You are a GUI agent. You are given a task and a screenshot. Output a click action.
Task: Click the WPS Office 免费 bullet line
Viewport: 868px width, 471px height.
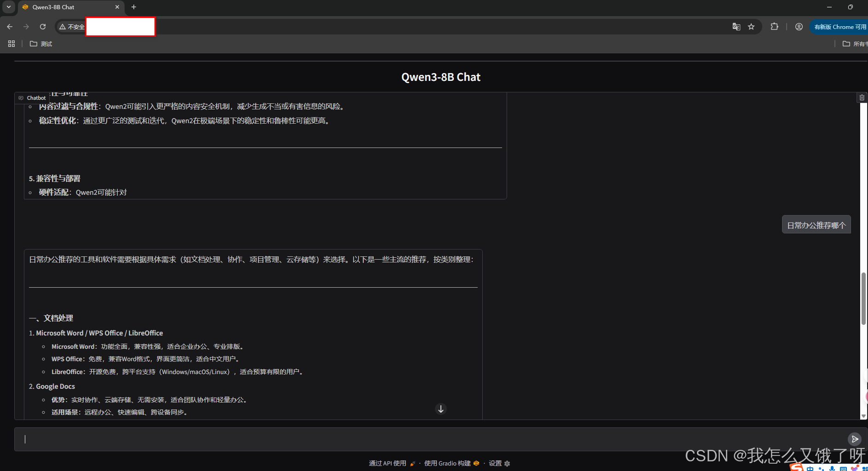[x=146, y=359]
